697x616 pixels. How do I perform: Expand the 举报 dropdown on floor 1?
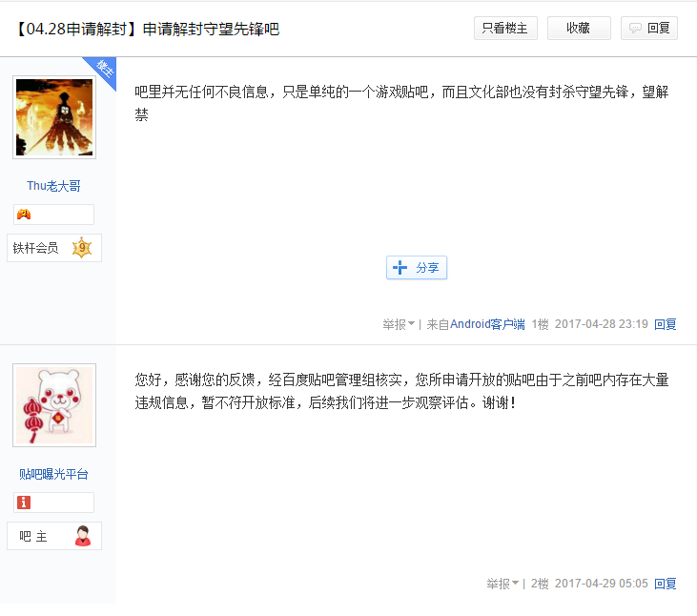coord(399,324)
